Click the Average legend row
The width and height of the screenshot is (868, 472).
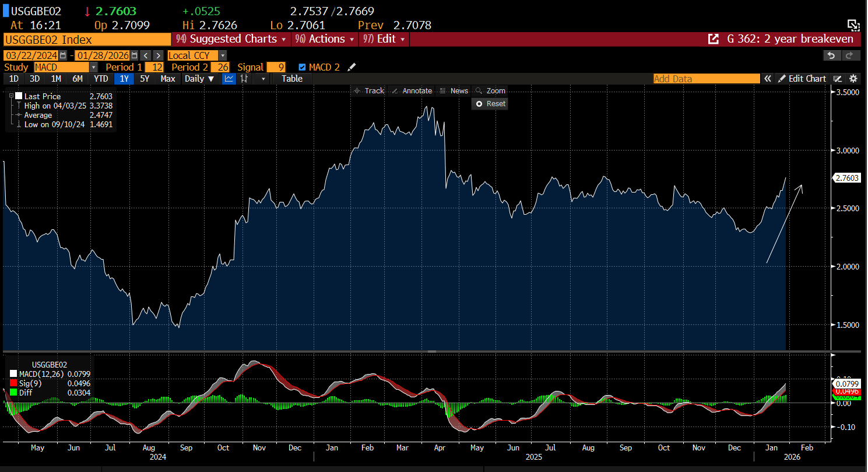[64, 115]
